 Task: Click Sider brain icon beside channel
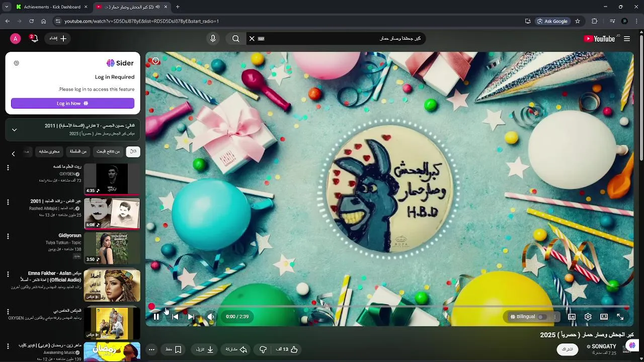pyautogui.click(x=632, y=345)
